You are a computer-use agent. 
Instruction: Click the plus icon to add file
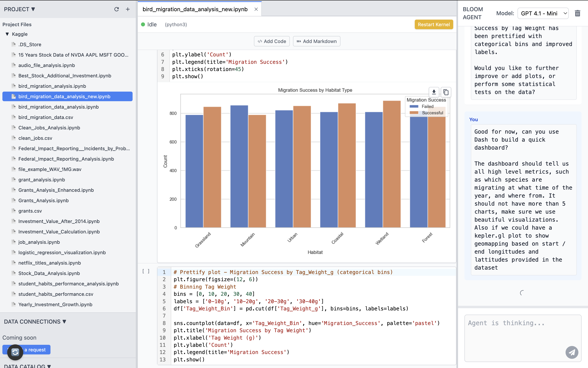click(128, 9)
